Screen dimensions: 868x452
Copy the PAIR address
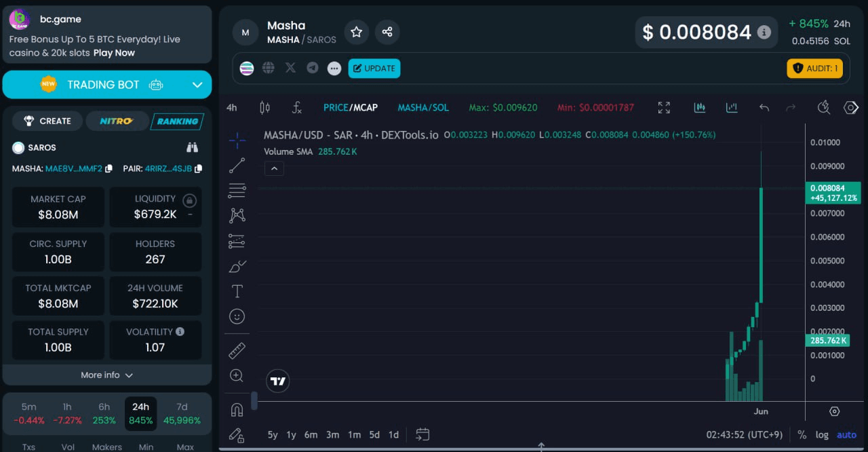(x=198, y=168)
